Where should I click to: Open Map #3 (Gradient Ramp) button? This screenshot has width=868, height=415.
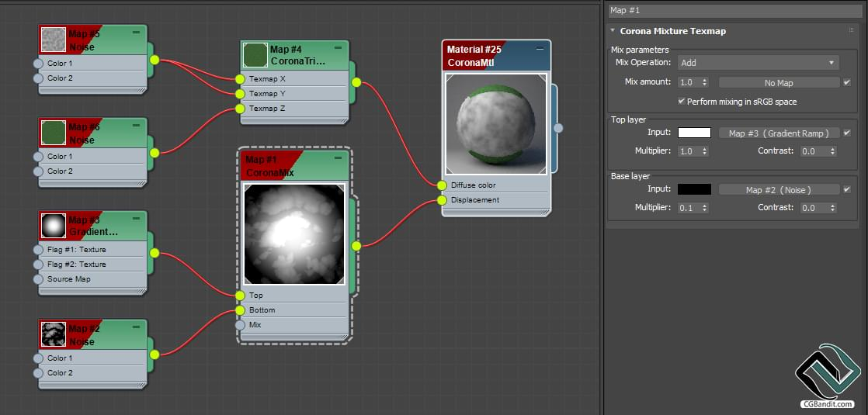[x=779, y=133]
